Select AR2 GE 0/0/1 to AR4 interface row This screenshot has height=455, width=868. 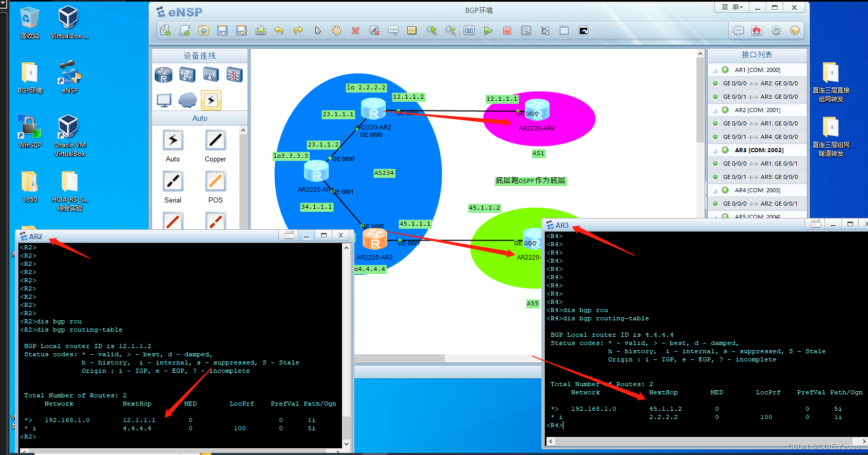tap(757, 137)
